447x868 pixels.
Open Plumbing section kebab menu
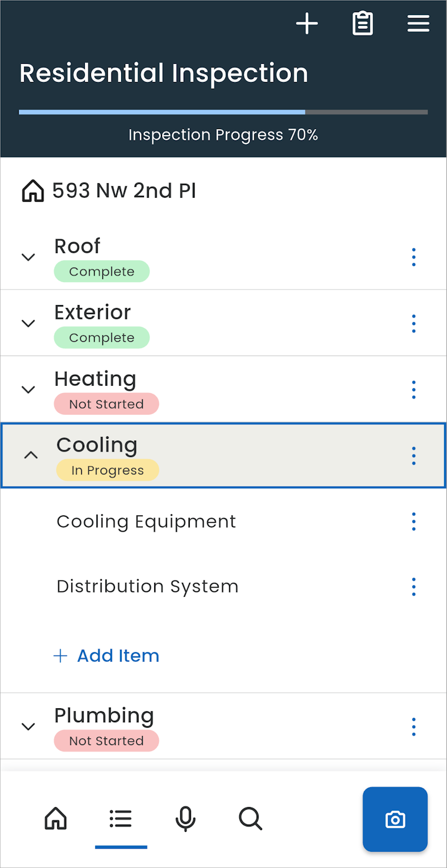pos(413,727)
